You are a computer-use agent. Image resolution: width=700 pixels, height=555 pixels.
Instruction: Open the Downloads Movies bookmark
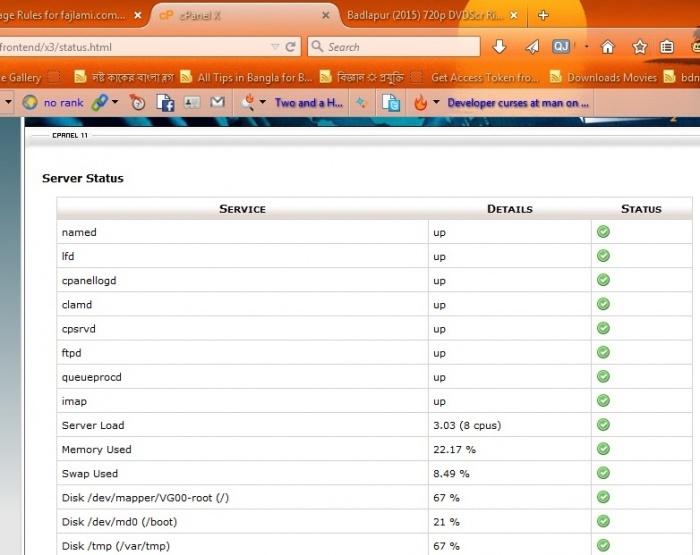(x=604, y=78)
